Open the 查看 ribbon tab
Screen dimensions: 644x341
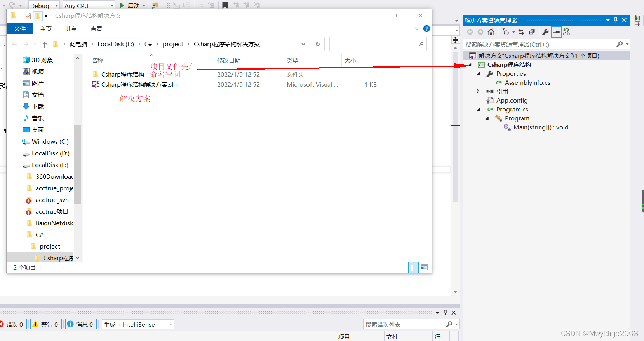96,29
